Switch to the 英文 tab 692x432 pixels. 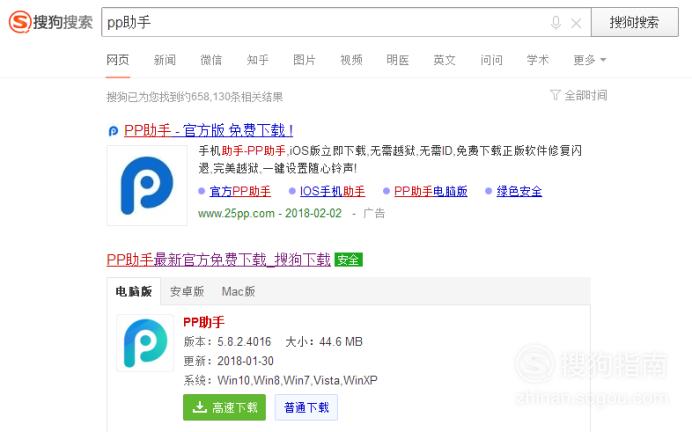click(x=444, y=60)
